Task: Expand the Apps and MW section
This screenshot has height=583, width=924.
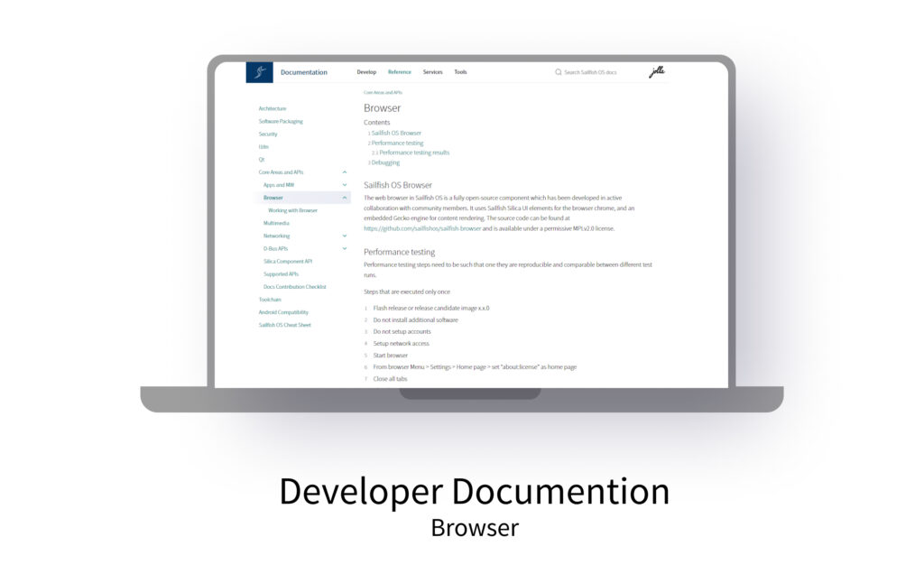Action: [345, 185]
